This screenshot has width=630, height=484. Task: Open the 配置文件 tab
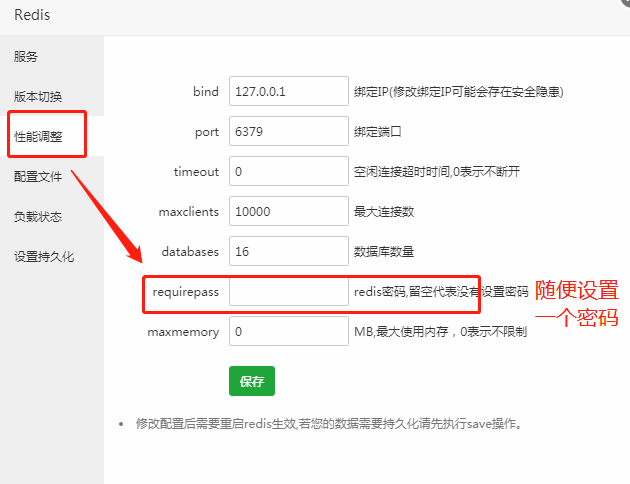click(38, 176)
